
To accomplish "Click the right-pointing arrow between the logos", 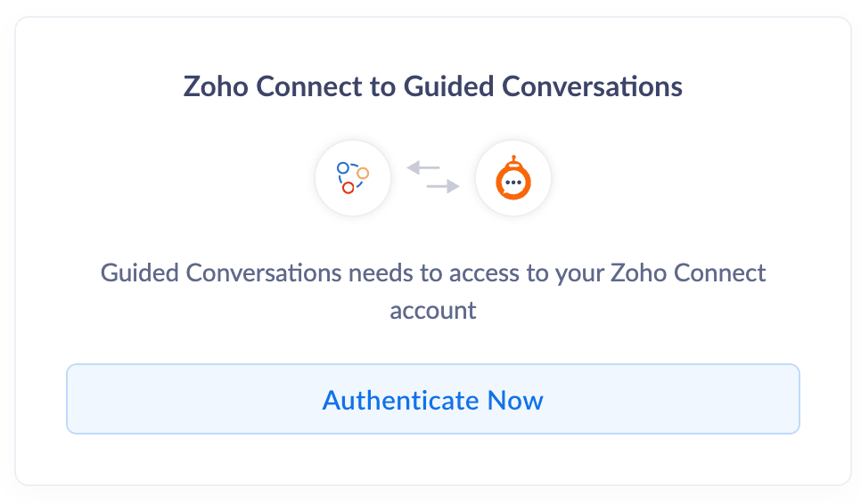I will pyautogui.click(x=442, y=186).
